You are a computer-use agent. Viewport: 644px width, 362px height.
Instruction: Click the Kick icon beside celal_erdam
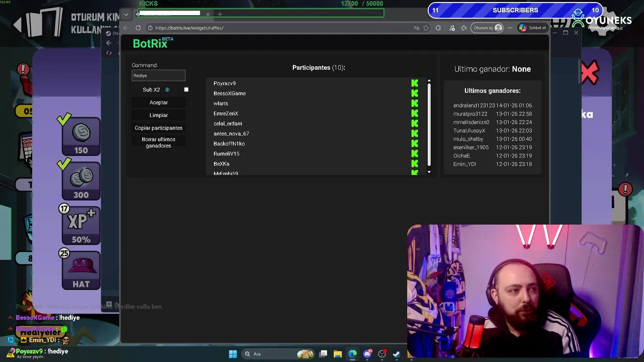[x=415, y=124]
